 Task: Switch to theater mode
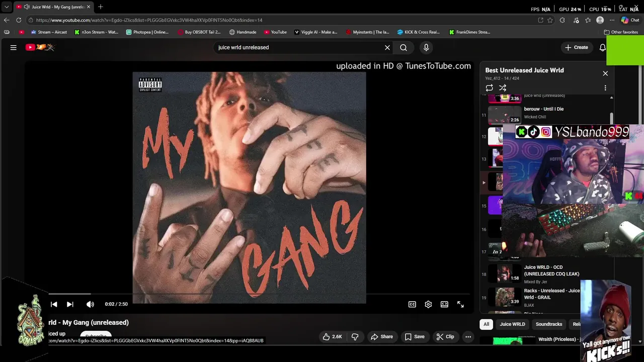pyautogui.click(x=444, y=304)
